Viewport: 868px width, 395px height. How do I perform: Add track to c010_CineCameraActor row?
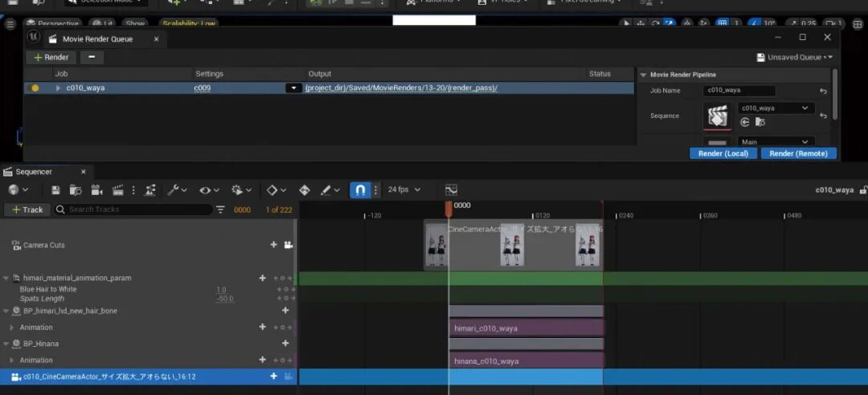[x=273, y=377]
